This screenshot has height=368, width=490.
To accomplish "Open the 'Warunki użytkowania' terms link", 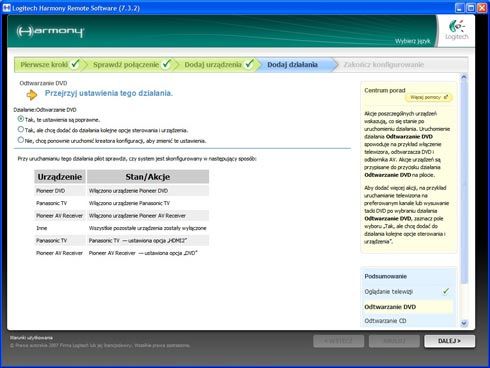I will coord(31,338).
